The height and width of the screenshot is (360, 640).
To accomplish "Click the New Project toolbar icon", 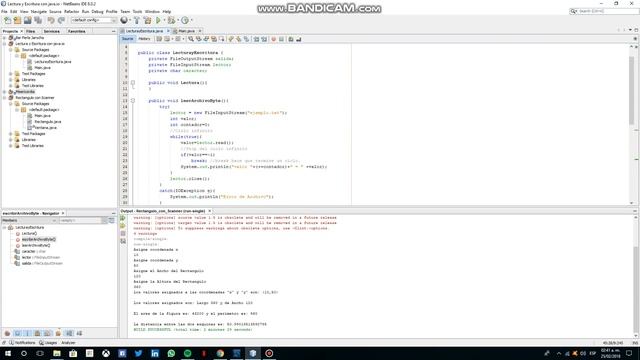I will [17, 20].
